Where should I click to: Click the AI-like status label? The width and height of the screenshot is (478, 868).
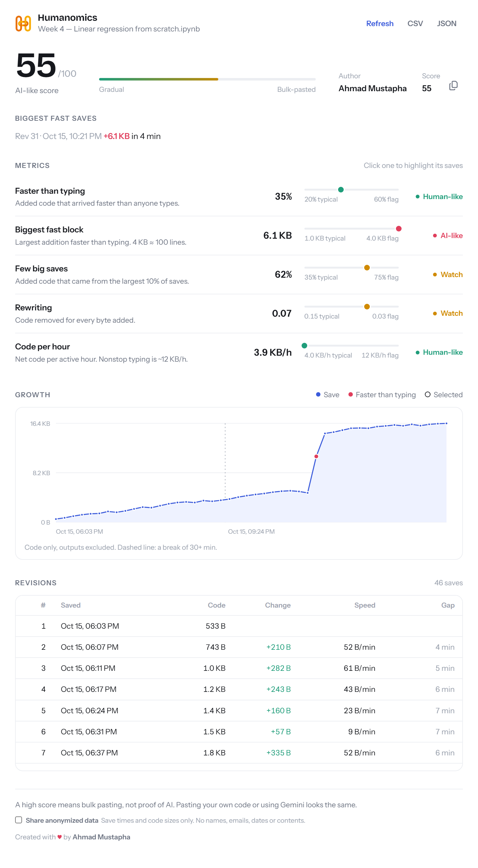pos(448,236)
